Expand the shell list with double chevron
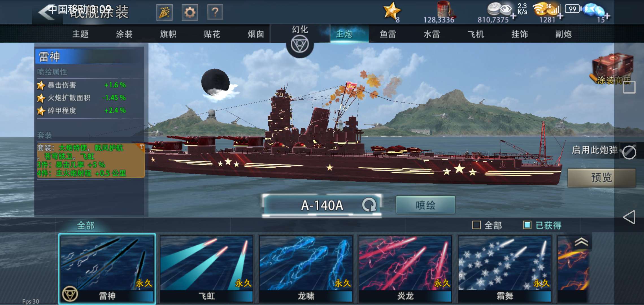 pyautogui.click(x=581, y=242)
